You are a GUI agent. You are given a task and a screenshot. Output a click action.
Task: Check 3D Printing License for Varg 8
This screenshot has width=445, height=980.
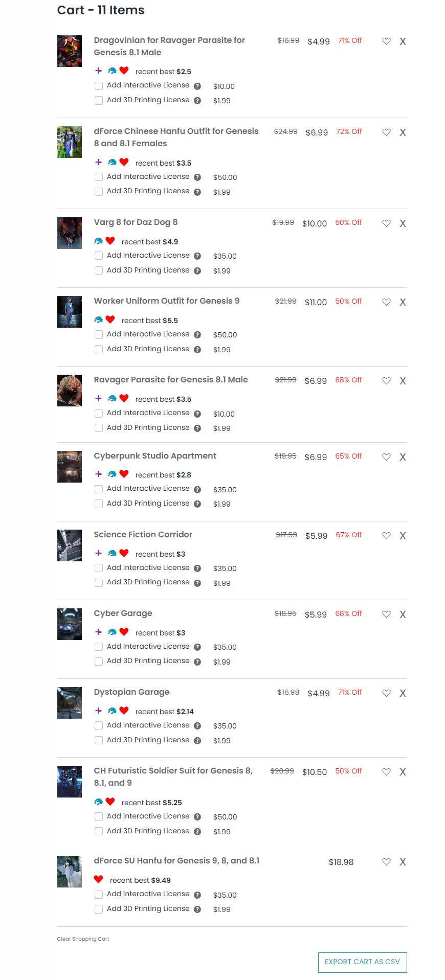99,270
